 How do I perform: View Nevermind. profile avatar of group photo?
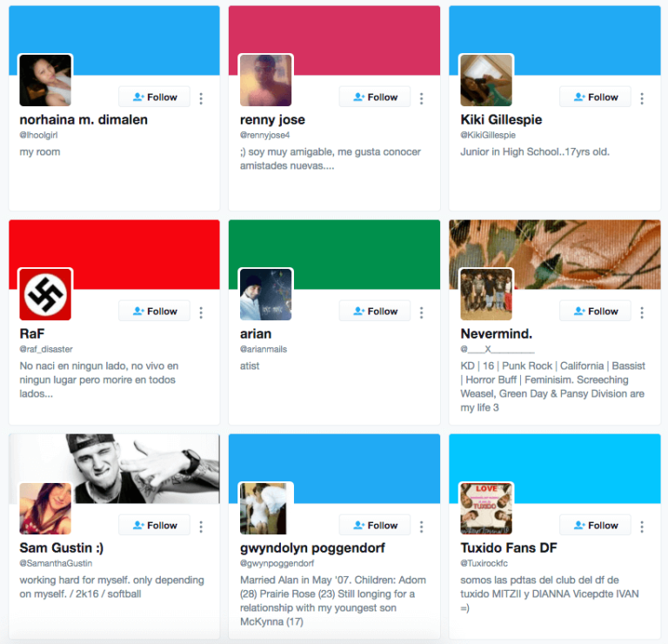pos(486,294)
